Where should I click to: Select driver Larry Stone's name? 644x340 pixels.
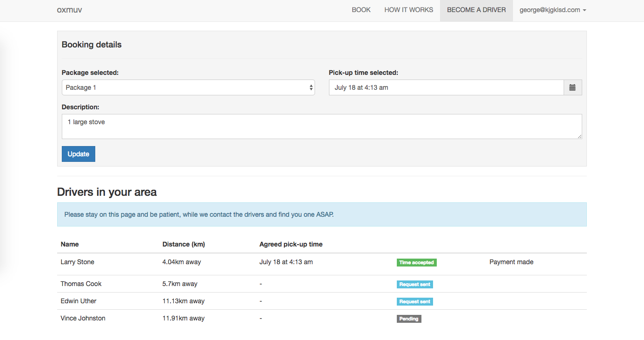point(78,262)
